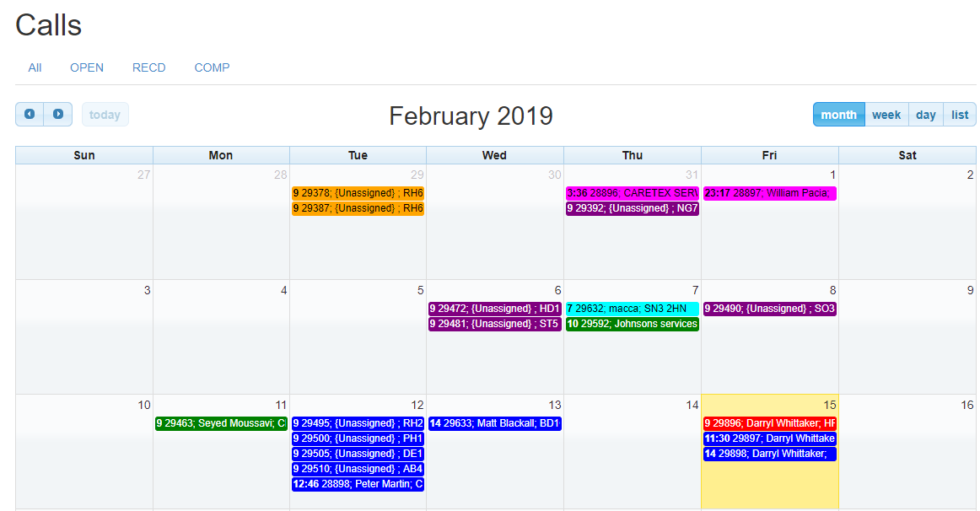The image size is (980, 511).
Task: Open the All calls tab
Action: coord(35,67)
